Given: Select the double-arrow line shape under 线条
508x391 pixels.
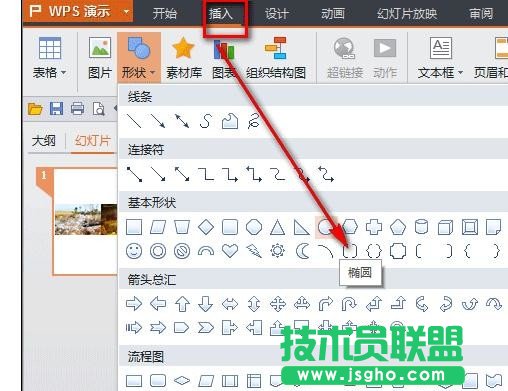Looking at the screenshot, I should [182, 121].
